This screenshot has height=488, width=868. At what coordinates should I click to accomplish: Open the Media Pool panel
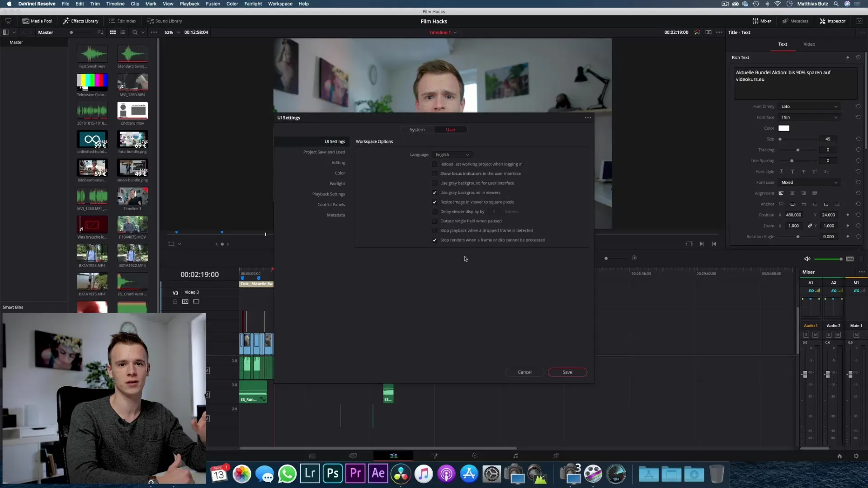[x=37, y=21]
